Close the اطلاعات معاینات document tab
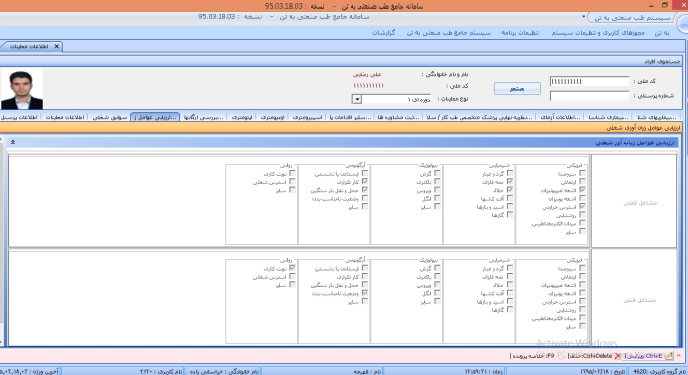This screenshot has height=375, width=688. pyautogui.click(x=57, y=46)
